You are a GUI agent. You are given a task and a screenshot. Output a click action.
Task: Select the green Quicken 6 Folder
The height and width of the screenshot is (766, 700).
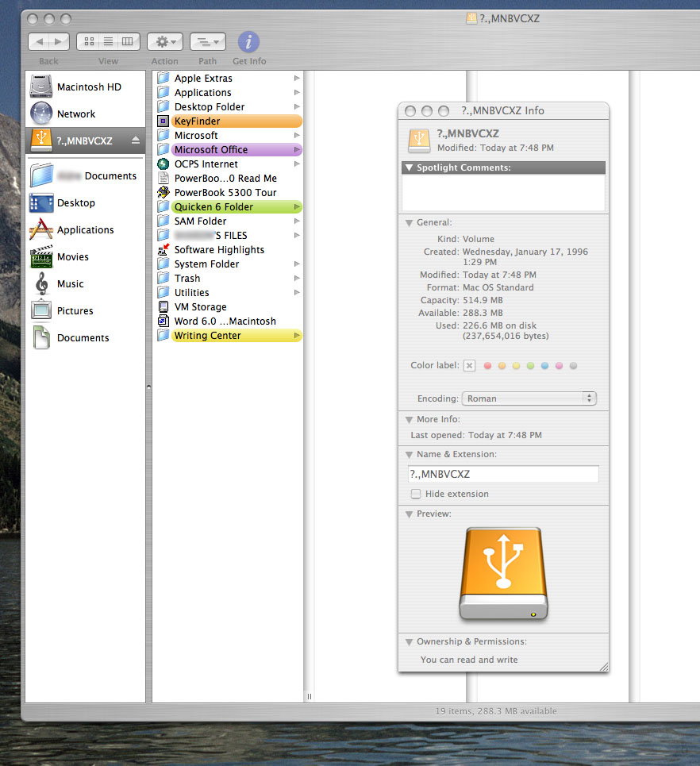point(229,206)
